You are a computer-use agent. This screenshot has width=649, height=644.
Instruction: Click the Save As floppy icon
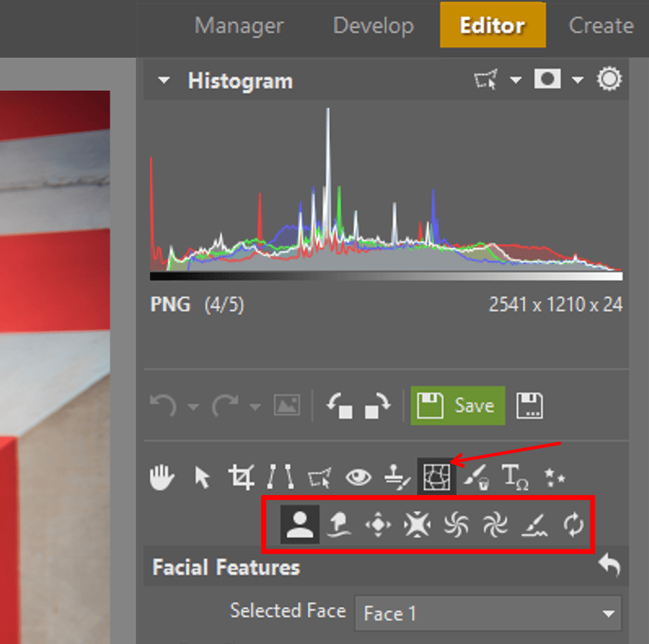[x=530, y=406]
